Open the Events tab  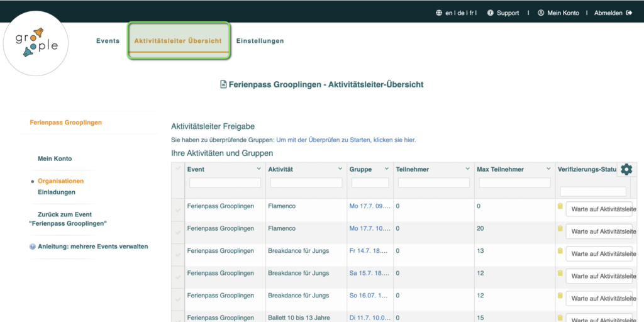(108, 41)
